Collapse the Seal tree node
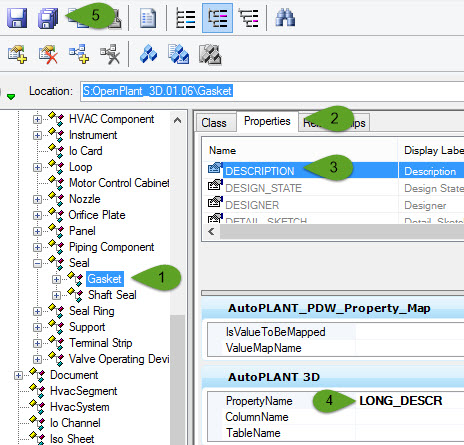464x445 pixels. point(37,263)
